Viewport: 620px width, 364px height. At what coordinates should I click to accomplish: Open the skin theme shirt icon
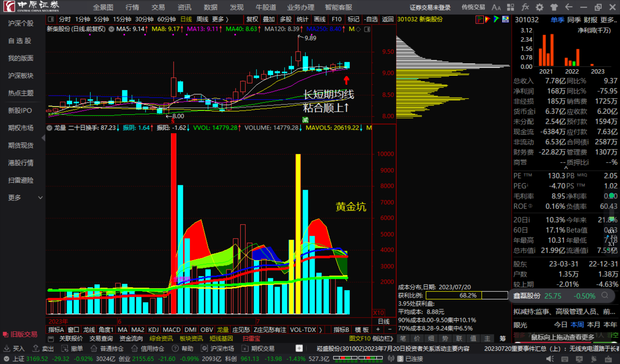click(x=554, y=7)
